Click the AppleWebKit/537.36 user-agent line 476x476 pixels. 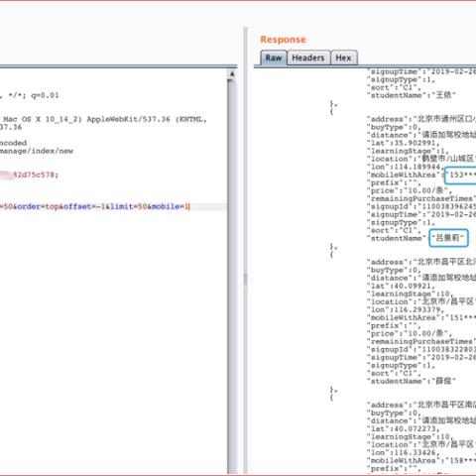[x=103, y=119]
